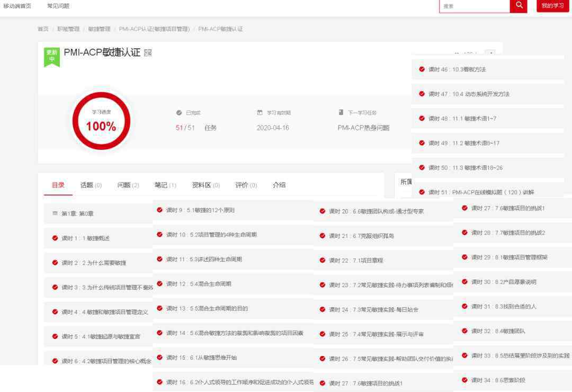Open lesson 课时 33 : 8.5
The height and width of the screenshot is (392, 572).
(513, 355)
